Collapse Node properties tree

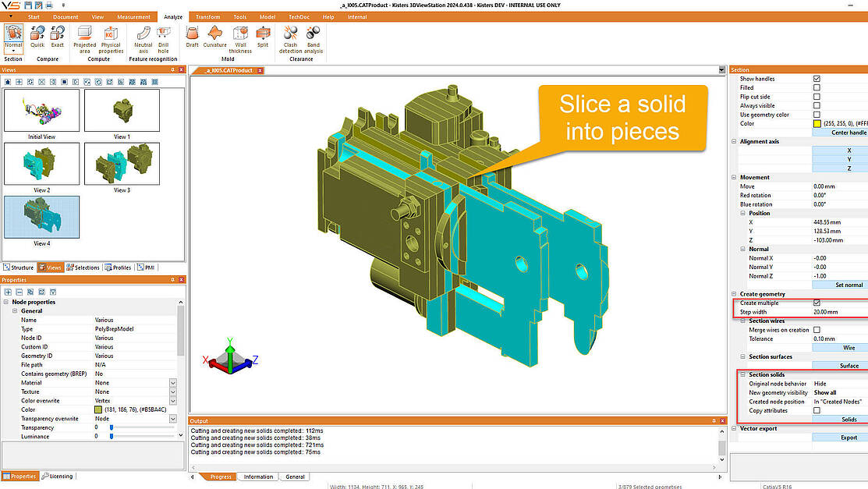coord(6,302)
